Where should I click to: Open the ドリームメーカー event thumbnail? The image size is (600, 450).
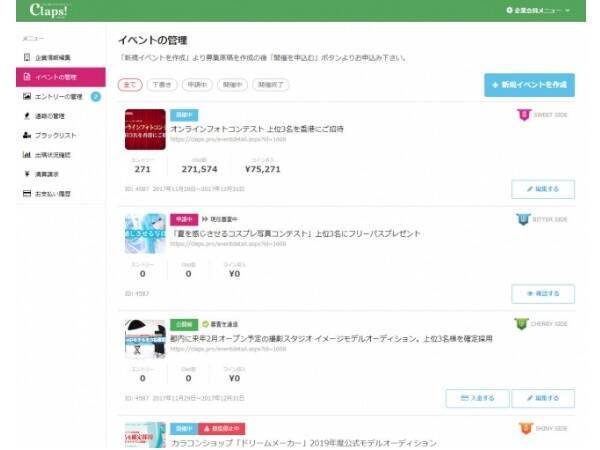pos(145,435)
